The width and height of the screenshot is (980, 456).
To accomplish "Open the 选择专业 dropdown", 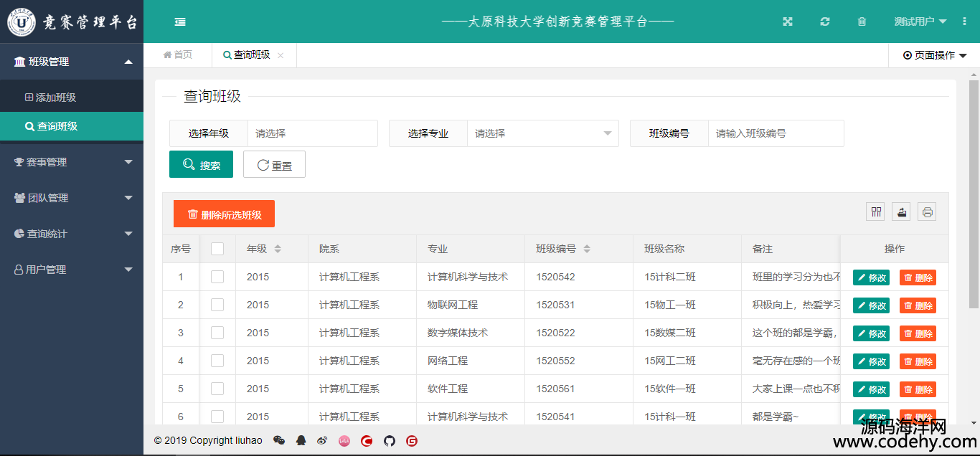I will (542, 133).
